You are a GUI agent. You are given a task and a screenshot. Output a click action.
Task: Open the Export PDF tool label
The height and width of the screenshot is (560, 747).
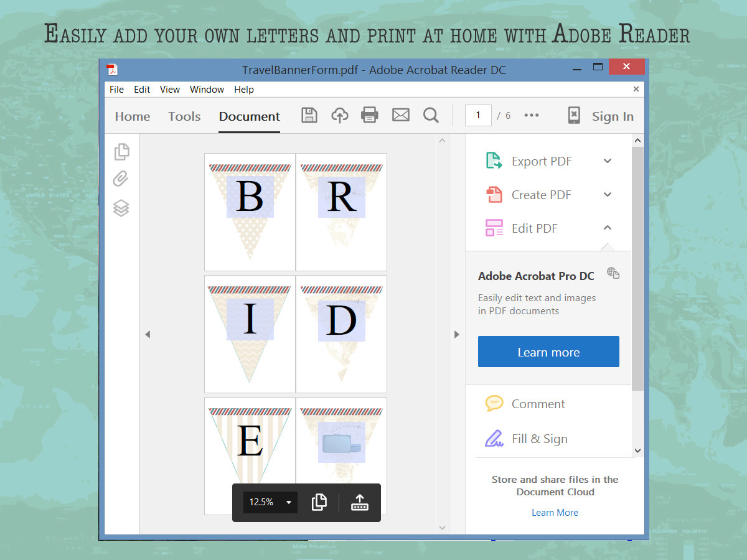[542, 161]
